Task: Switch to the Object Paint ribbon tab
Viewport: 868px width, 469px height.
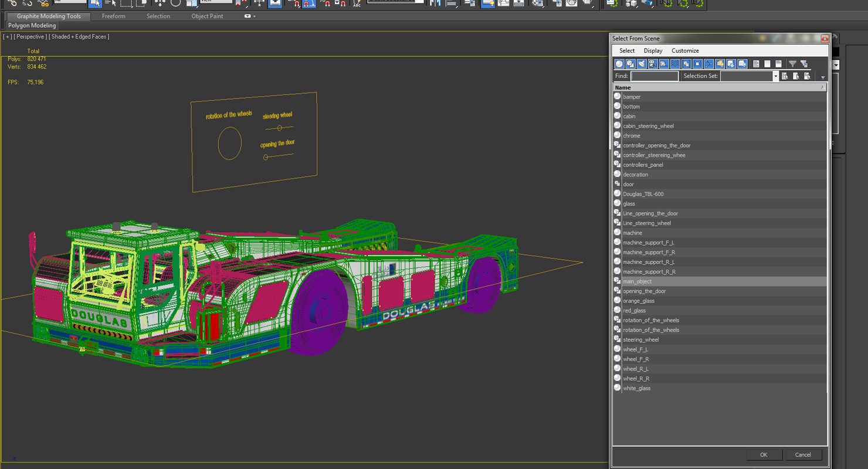Action: [x=207, y=16]
